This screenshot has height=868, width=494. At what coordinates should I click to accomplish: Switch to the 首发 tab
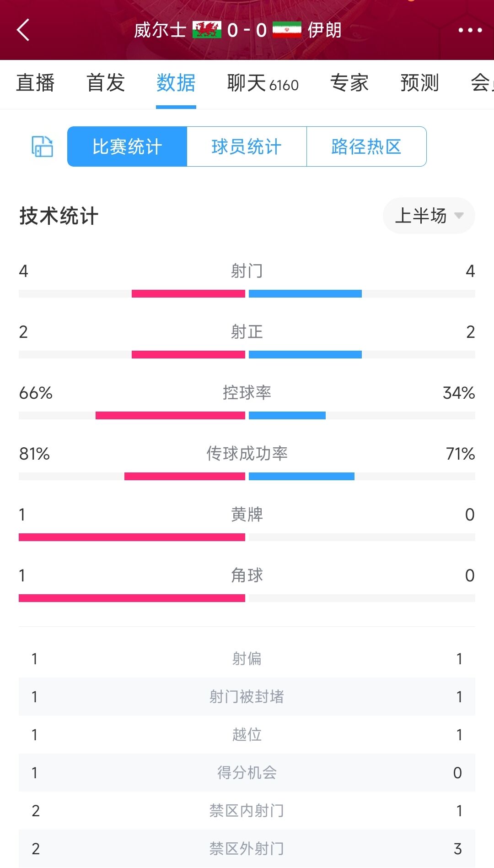106,83
